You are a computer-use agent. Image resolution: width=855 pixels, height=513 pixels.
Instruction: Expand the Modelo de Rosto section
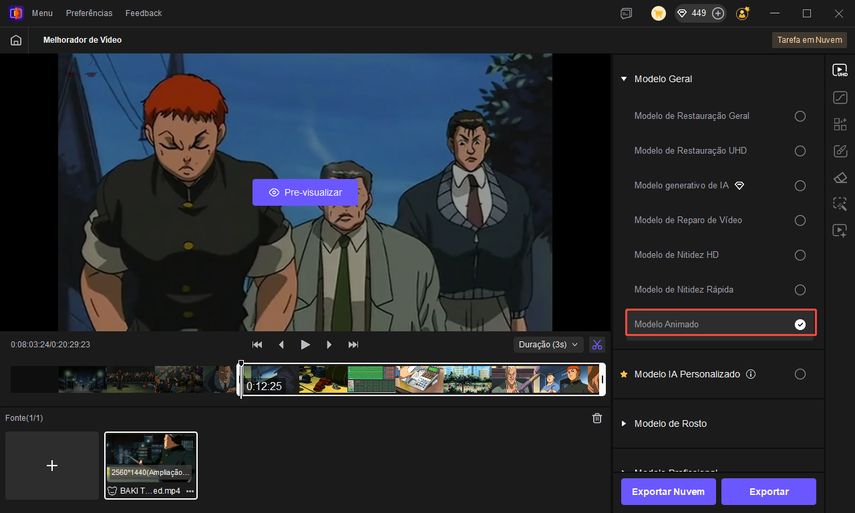[x=624, y=424]
